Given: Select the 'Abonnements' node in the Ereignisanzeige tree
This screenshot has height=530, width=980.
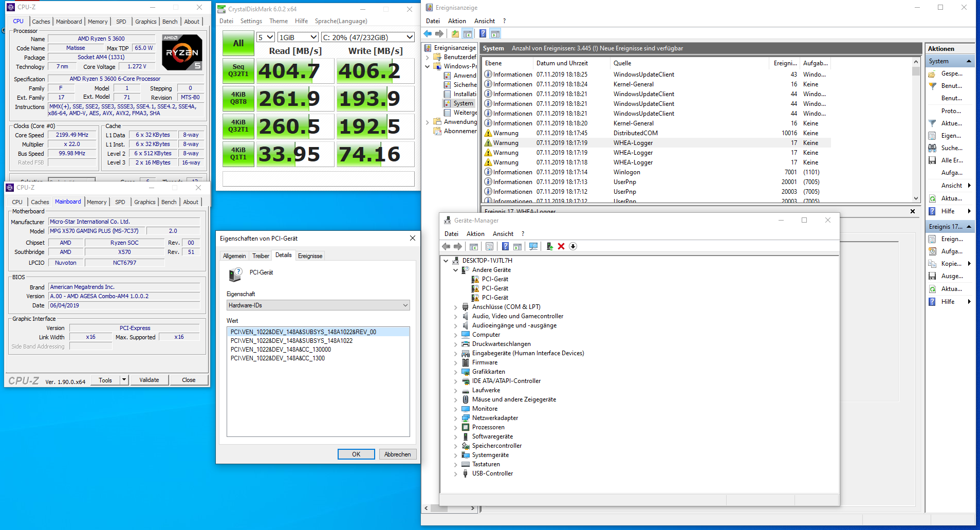Looking at the screenshot, I should pos(460,131).
